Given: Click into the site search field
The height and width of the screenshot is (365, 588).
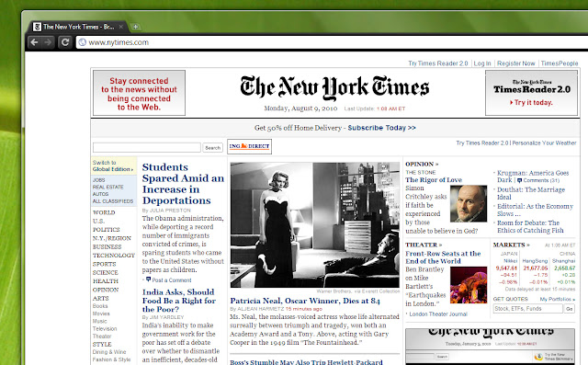Looking at the screenshot, I should [x=147, y=147].
